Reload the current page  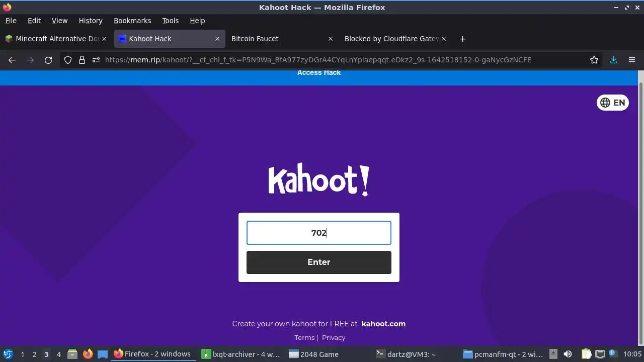tap(48, 60)
